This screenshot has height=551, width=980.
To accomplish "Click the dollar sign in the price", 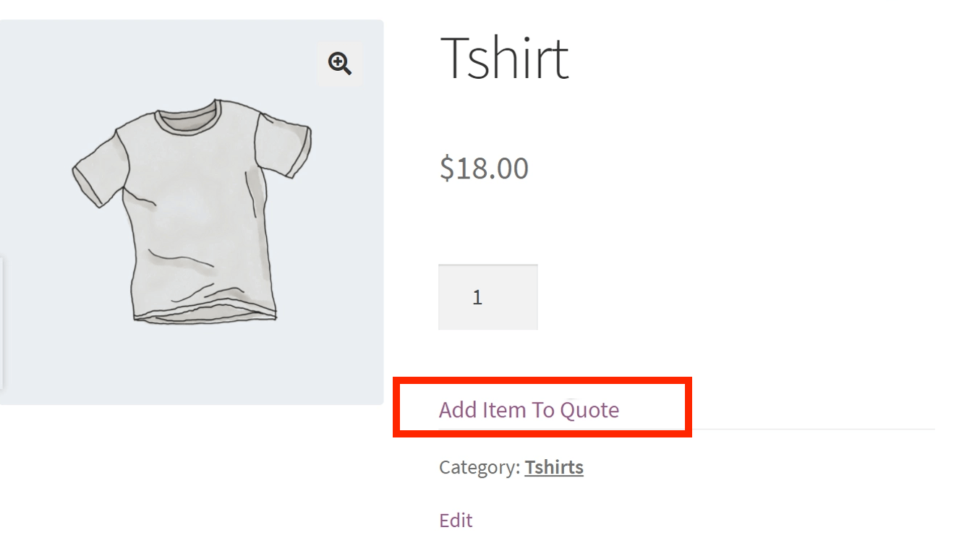I will [x=446, y=168].
